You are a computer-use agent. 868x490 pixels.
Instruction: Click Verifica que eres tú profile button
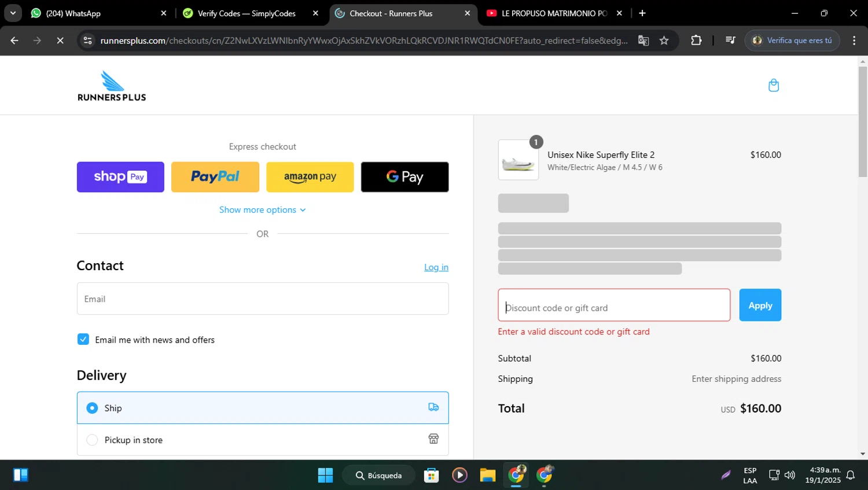(792, 40)
